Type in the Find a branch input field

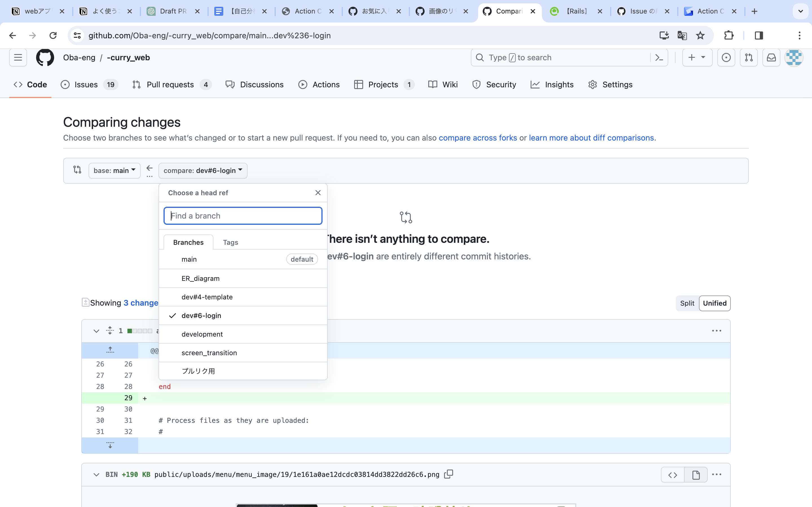(243, 215)
